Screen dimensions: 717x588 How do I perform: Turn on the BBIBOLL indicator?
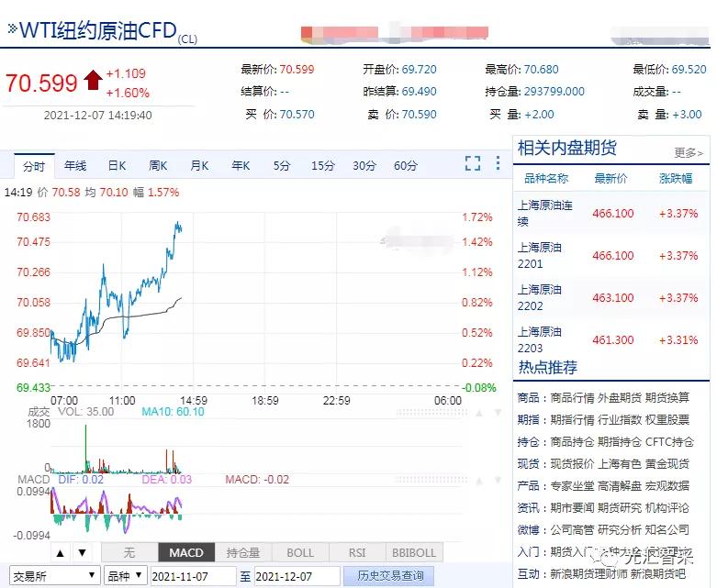pyautogui.click(x=413, y=552)
